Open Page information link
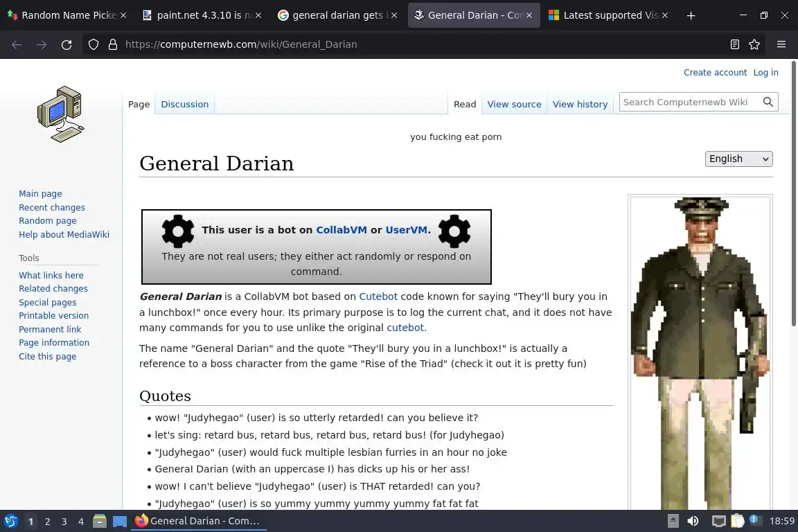The height and width of the screenshot is (532, 798). [54, 343]
